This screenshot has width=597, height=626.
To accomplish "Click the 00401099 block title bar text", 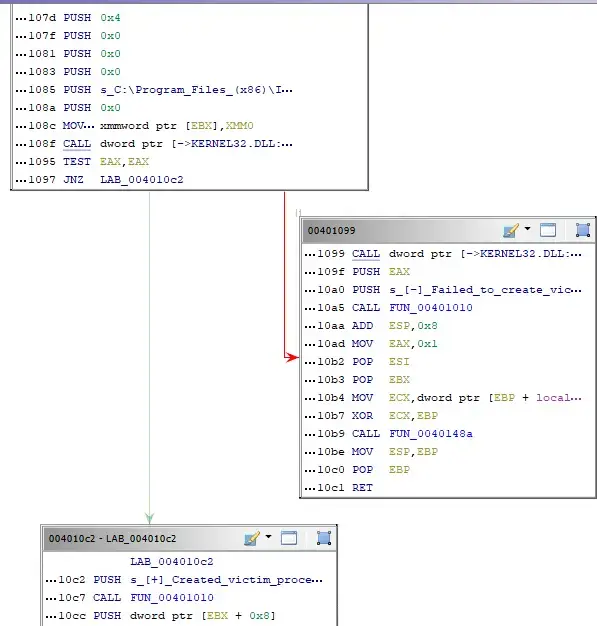I will pyautogui.click(x=331, y=230).
